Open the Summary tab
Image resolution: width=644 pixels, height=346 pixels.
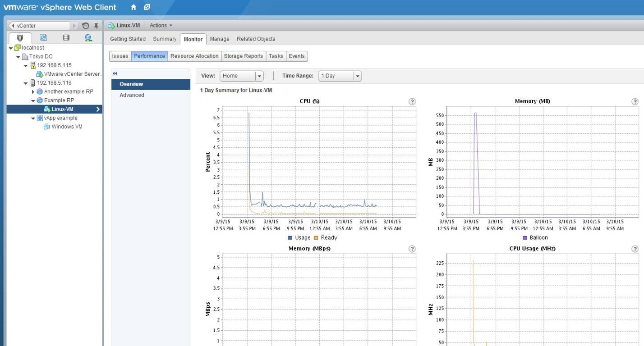165,39
